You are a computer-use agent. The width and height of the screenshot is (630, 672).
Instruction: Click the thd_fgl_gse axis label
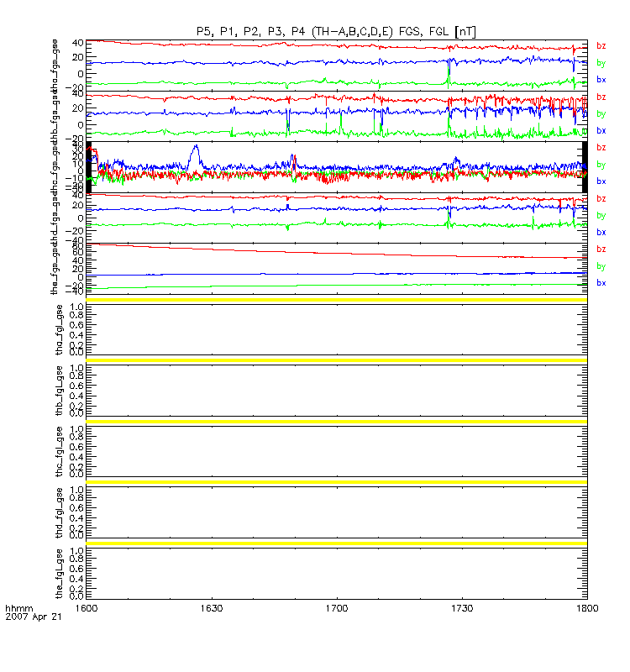[59, 513]
